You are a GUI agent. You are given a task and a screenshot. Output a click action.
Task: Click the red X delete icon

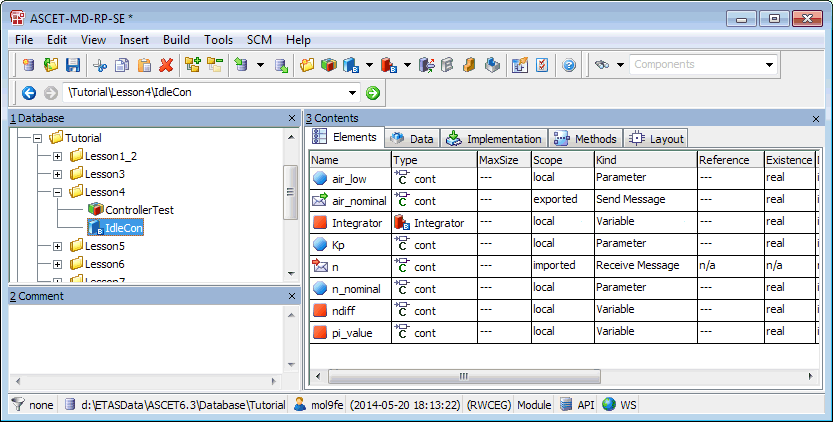coord(166,65)
